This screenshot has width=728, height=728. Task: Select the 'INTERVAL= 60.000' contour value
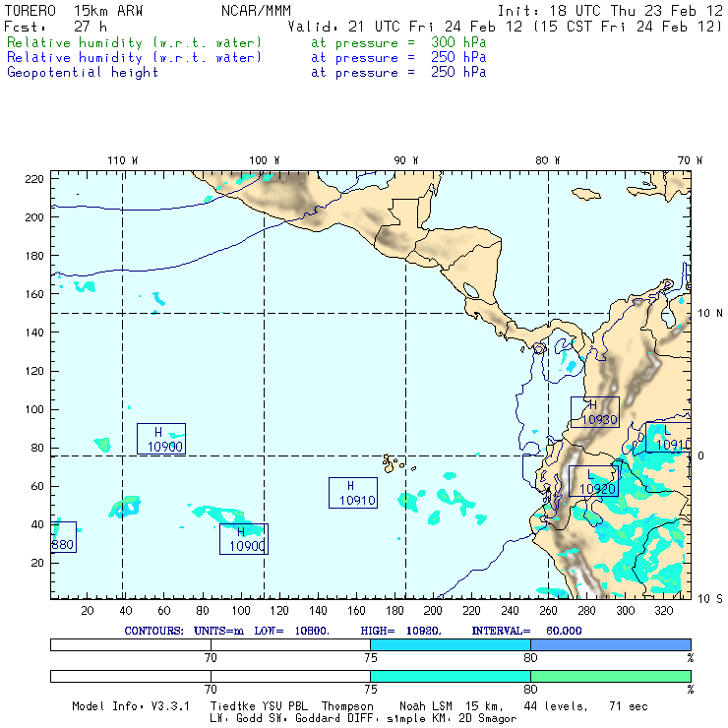click(526, 631)
